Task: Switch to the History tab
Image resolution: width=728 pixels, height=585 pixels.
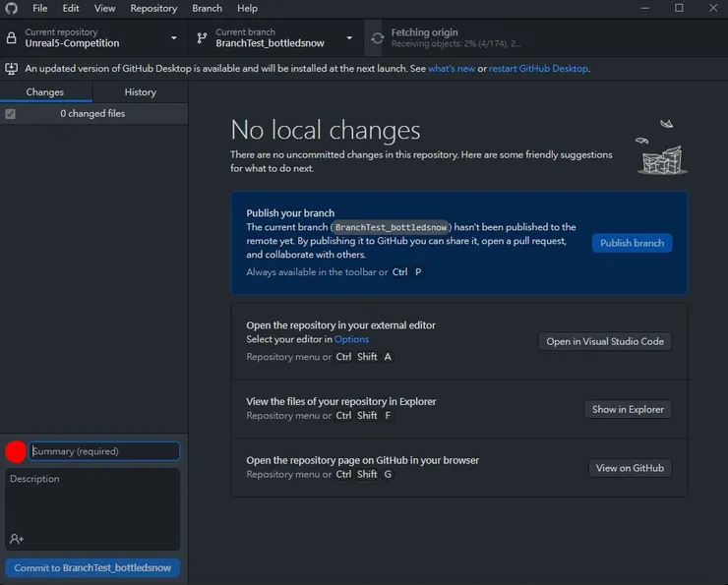Action: click(140, 92)
